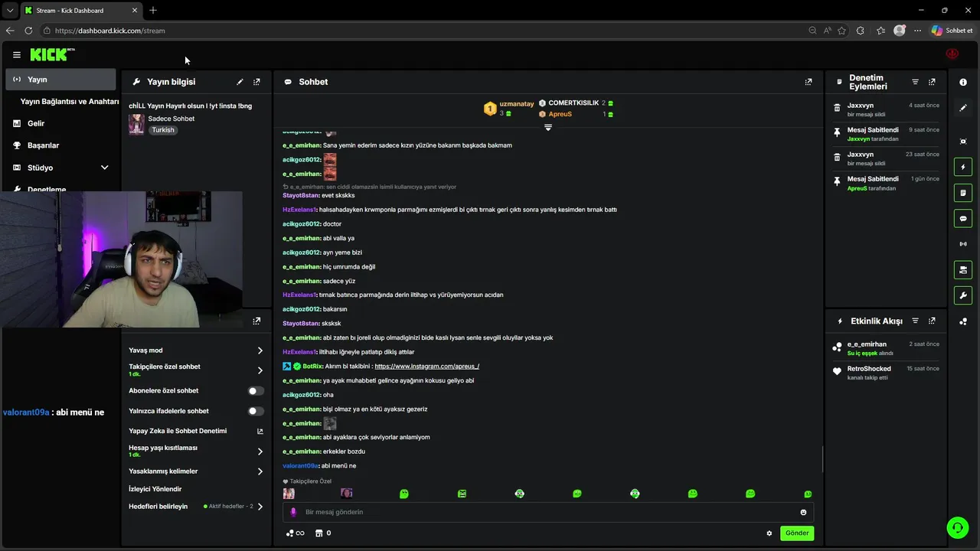
Task: Open a new browser tab
Action: pyautogui.click(x=153, y=11)
